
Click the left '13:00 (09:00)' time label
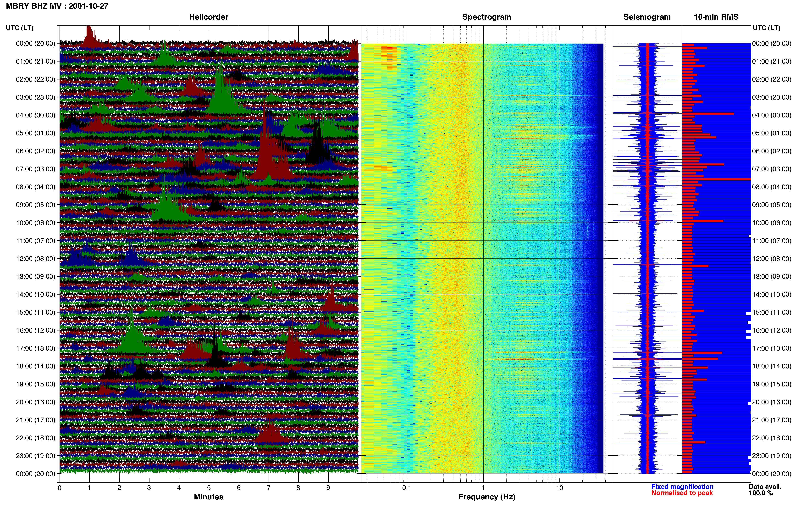point(36,277)
